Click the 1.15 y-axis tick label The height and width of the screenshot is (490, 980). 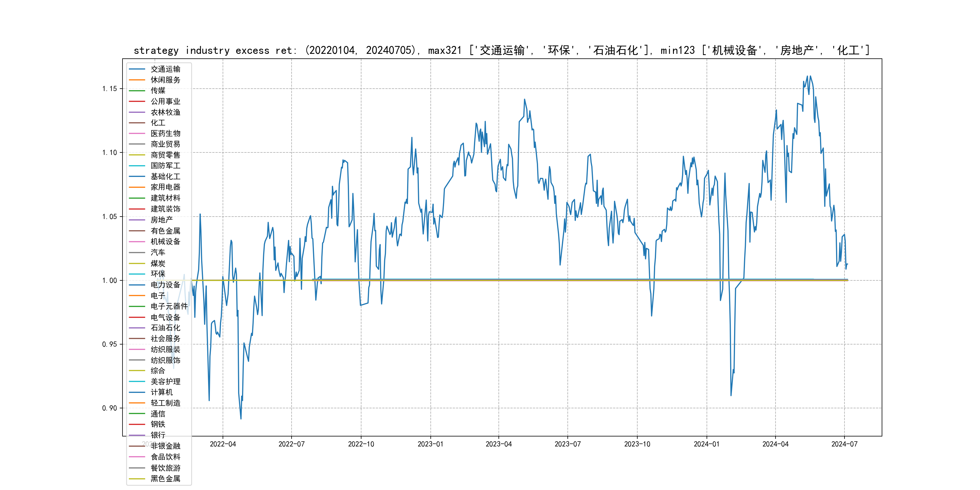109,89
